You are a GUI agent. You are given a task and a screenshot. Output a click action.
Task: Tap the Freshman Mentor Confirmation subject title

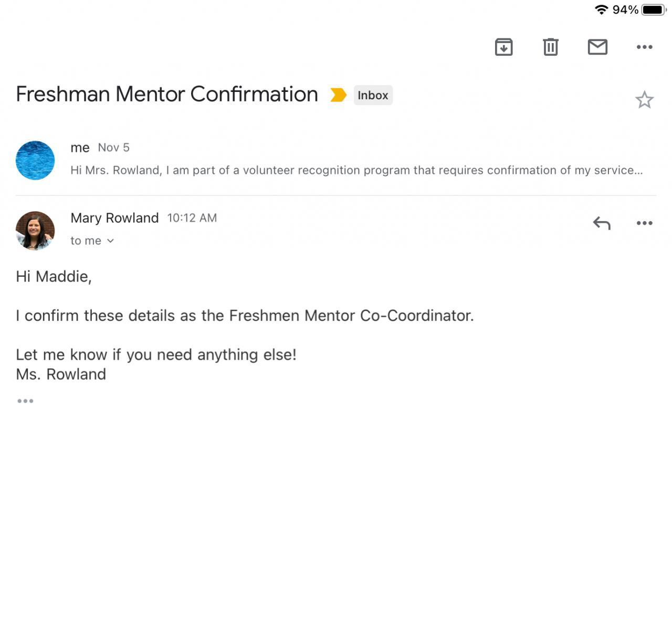tap(167, 95)
